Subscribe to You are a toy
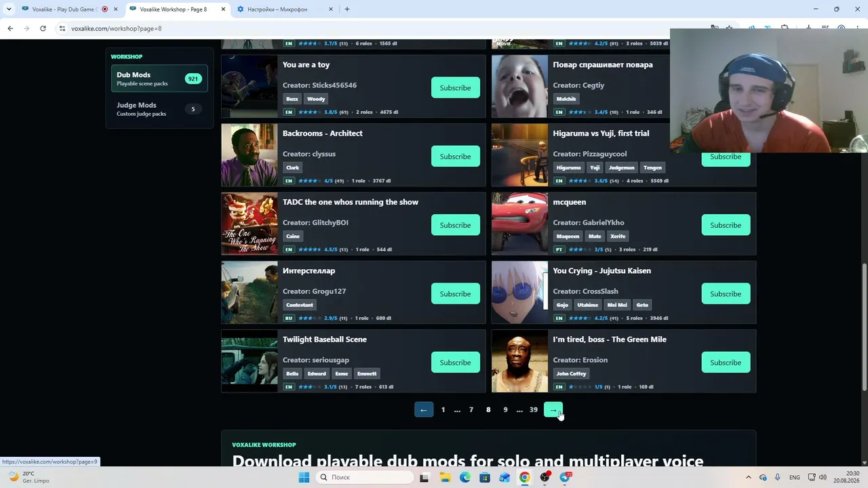 (x=455, y=87)
